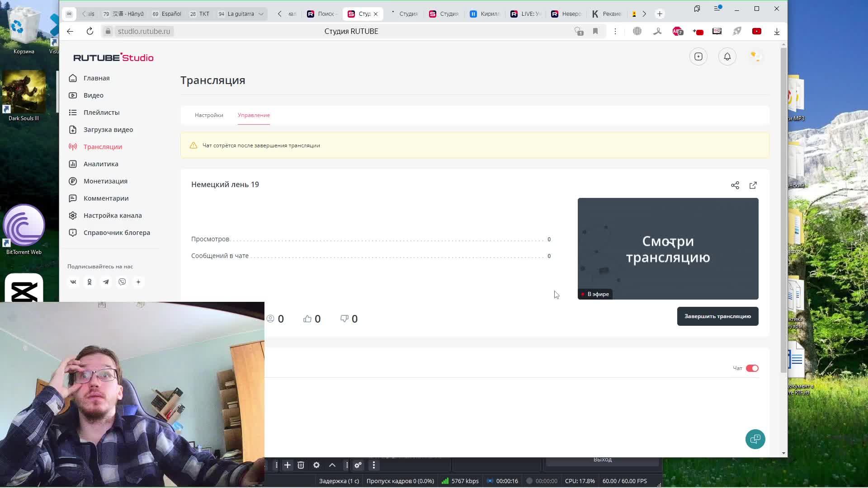Click the Смотри трансляцию preview thumbnail

click(x=668, y=249)
